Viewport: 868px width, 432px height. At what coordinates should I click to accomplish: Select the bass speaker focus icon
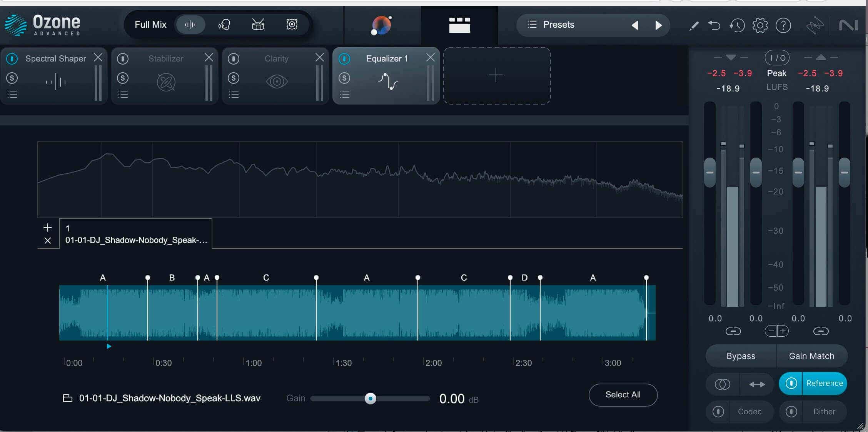coord(292,25)
